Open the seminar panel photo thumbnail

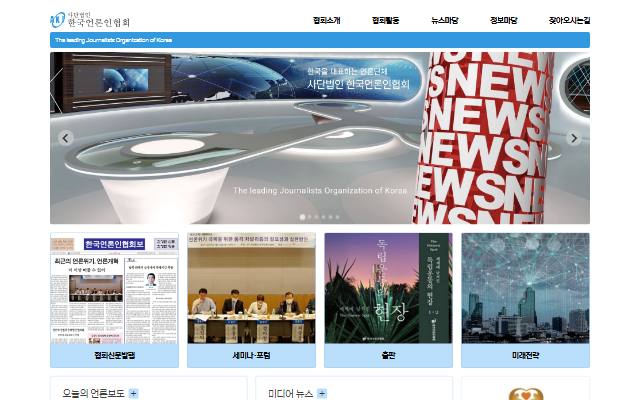coord(251,288)
